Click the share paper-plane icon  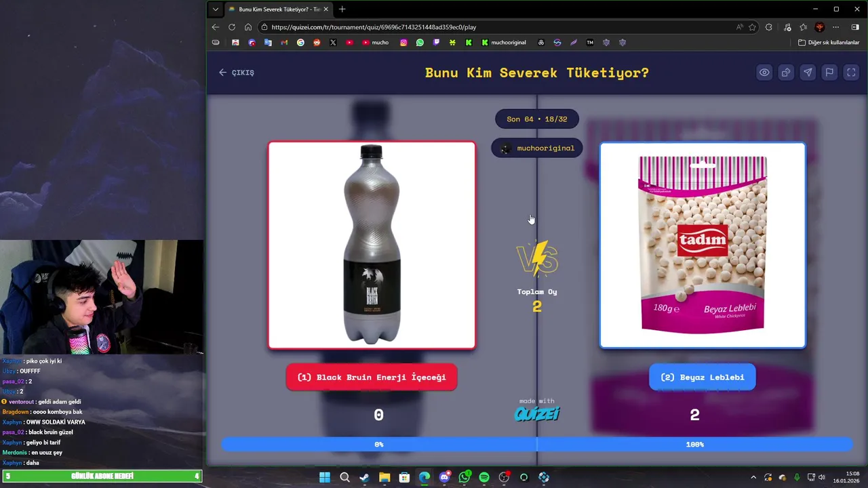coord(808,73)
